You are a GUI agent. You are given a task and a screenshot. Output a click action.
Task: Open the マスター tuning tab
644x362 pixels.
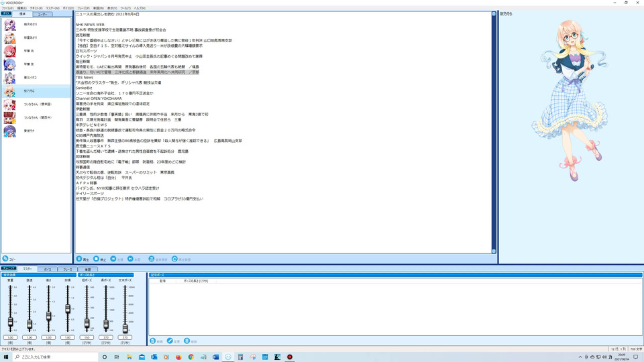27,269
